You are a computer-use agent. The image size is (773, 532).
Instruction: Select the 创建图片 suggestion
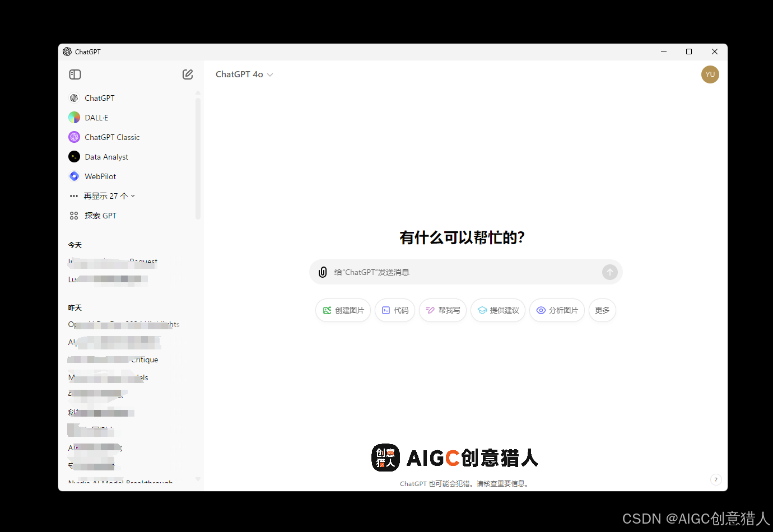click(x=343, y=310)
